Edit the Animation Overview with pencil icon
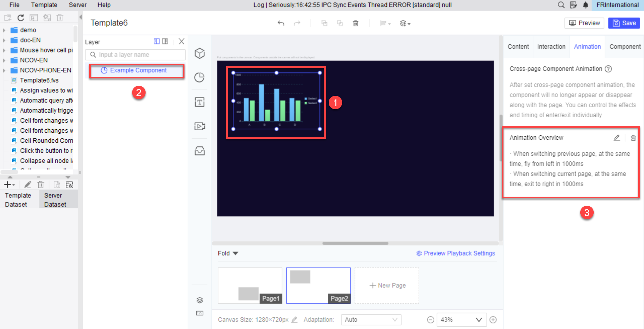This screenshot has height=329, width=644. point(616,138)
